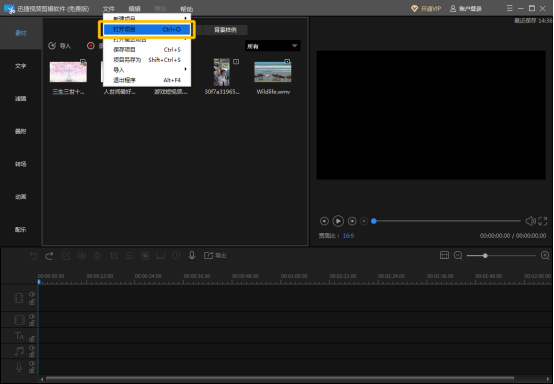
Task: Click the zoom-out magnifier on timeline
Action: click(458, 255)
